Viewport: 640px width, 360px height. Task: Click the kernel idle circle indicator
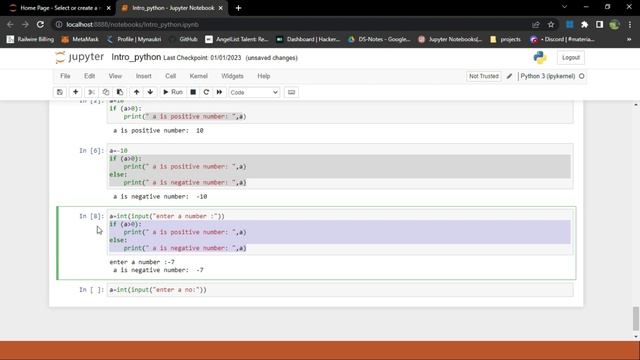(x=582, y=76)
